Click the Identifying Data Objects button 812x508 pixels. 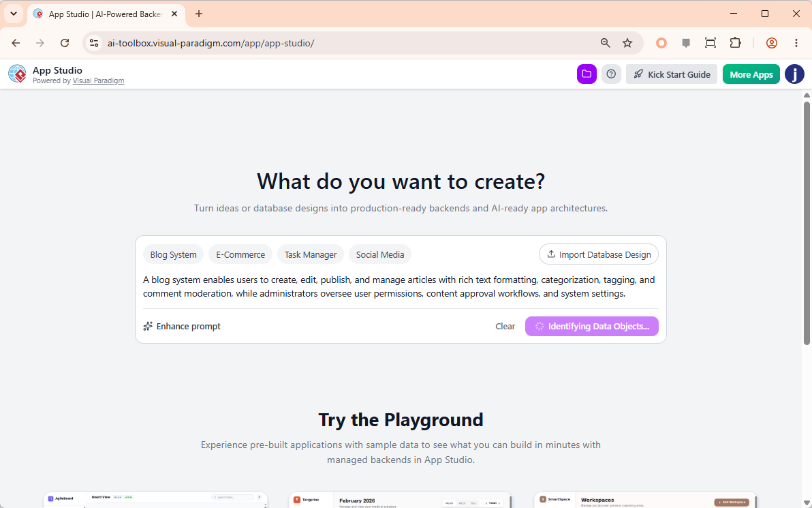coord(591,326)
